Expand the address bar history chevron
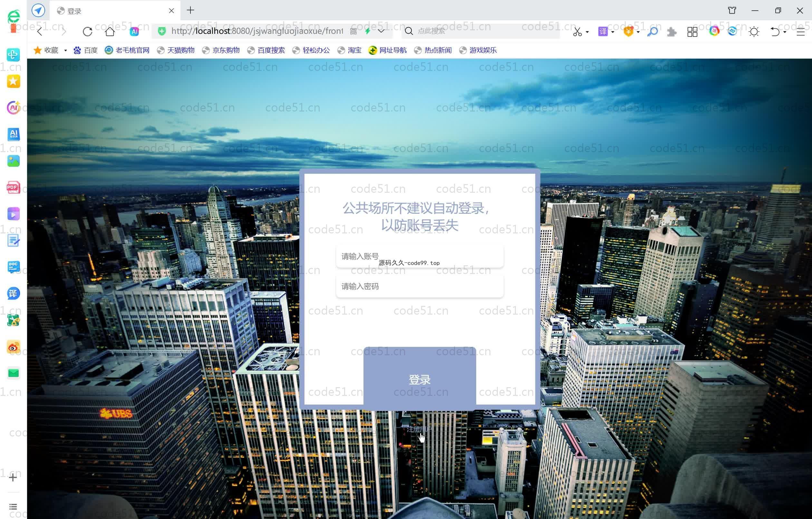This screenshot has width=812, height=519. (x=382, y=31)
